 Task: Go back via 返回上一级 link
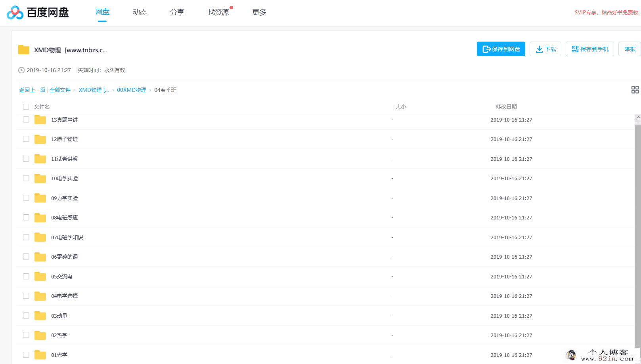click(33, 90)
